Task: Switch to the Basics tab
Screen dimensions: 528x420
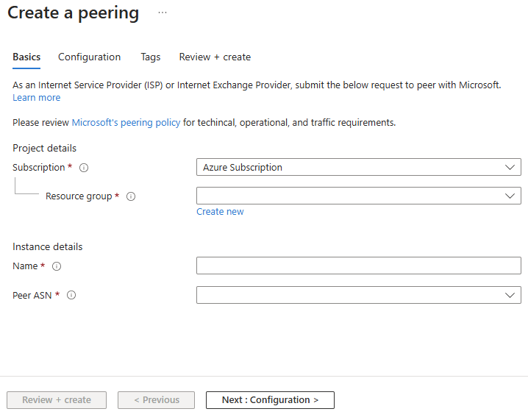Action: [x=26, y=57]
